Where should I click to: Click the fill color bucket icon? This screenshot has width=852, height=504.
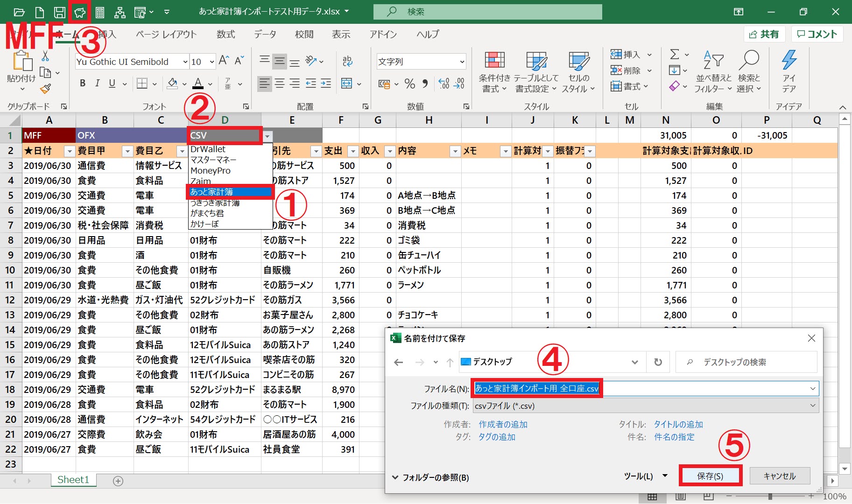tap(172, 84)
